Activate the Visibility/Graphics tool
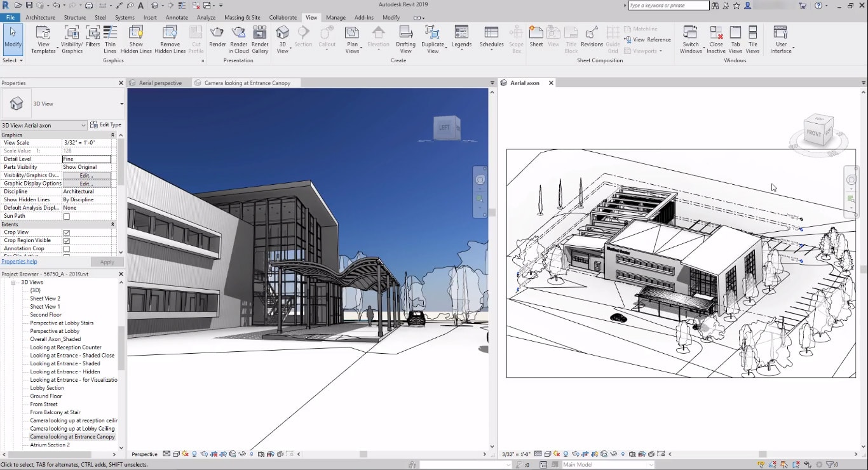The width and height of the screenshot is (868, 470). point(71,38)
